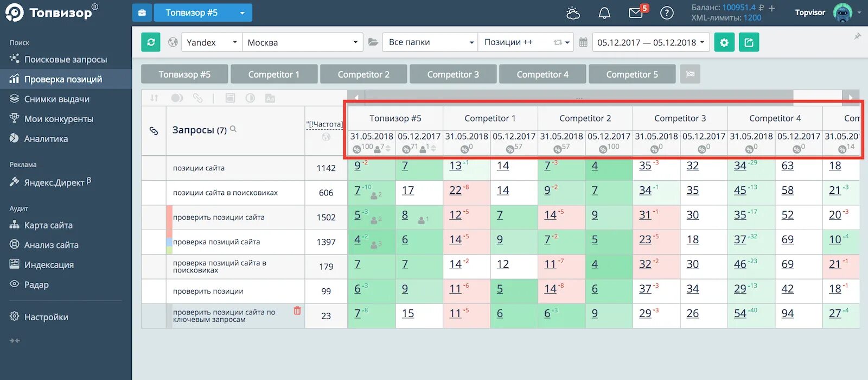Screen dimensions: 868x380
Task: Open Яндекс.Директ in the sidebar
Action: click(x=66, y=182)
